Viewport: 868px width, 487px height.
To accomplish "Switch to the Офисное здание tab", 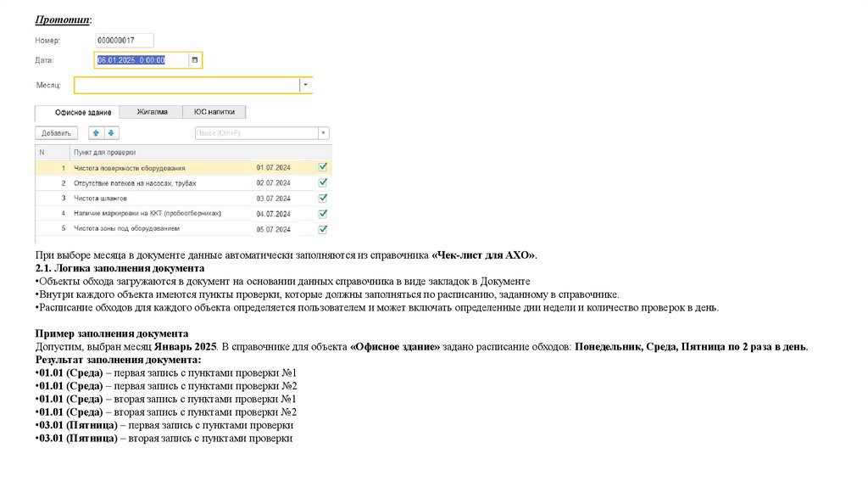I will point(77,113).
